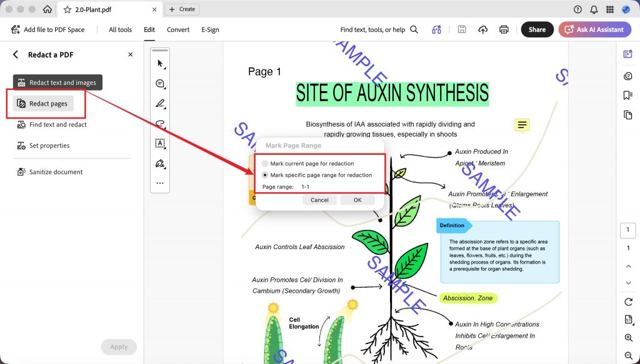
Task: Click the Share button
Action: (x=537, y=29)
